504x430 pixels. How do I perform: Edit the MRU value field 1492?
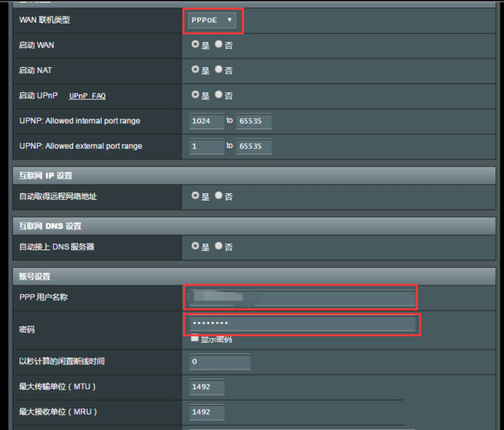coord(207,412)
